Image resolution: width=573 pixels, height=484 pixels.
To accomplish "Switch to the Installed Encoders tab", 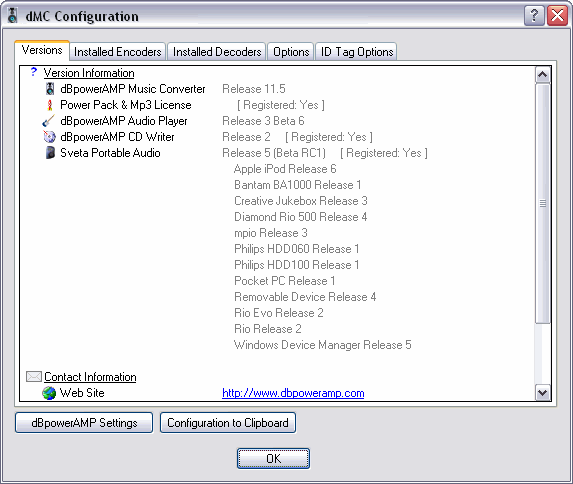I will pyautogui.click(x=117, y=52).
